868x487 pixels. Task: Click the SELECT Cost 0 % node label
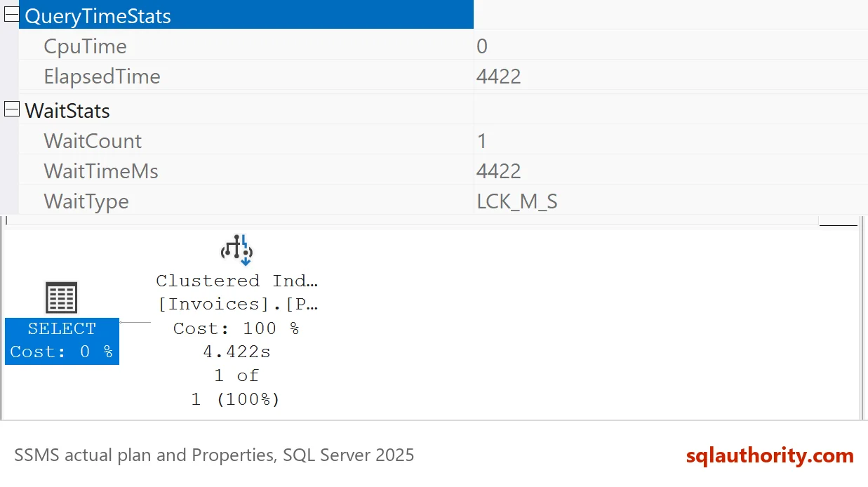[x=62, y=340]
